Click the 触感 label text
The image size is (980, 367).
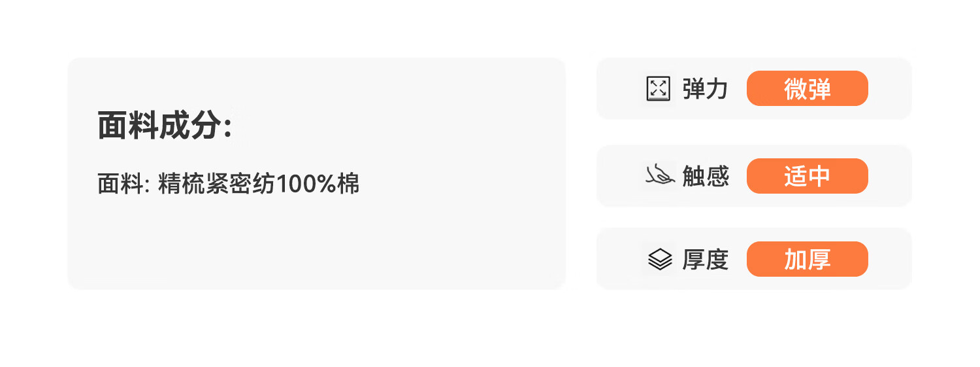tap(705, 176)
